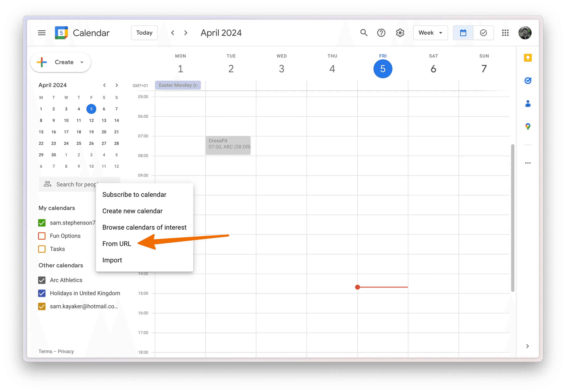566x392 pixels.
Task: Open Google Maps side panel icon
Action: [x=528, y=126]
